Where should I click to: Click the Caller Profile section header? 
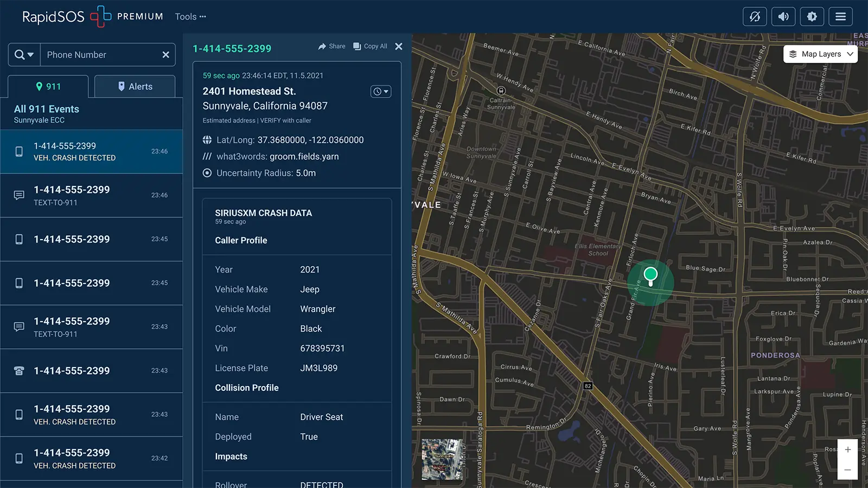(241, 240)
